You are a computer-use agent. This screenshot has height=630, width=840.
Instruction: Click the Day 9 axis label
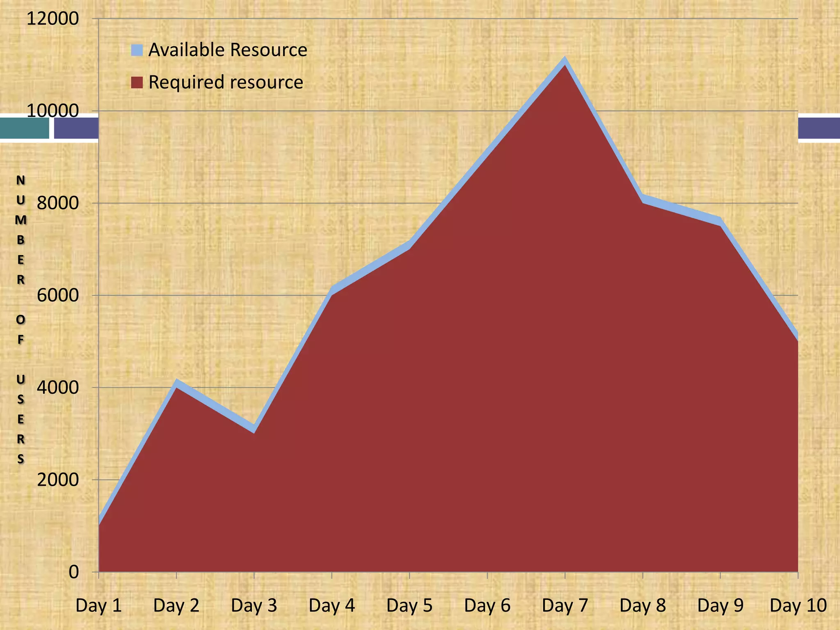tap(720, 605)
